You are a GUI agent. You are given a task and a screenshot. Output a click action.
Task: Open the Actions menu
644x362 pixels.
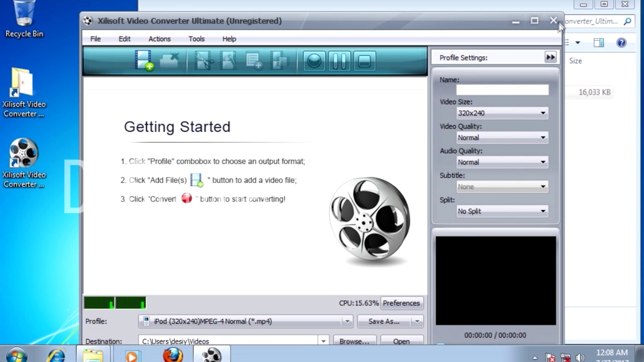[159, 39]
